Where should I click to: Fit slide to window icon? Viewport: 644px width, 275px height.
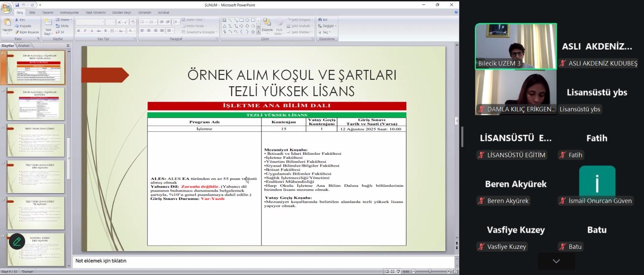coord(455,272)
